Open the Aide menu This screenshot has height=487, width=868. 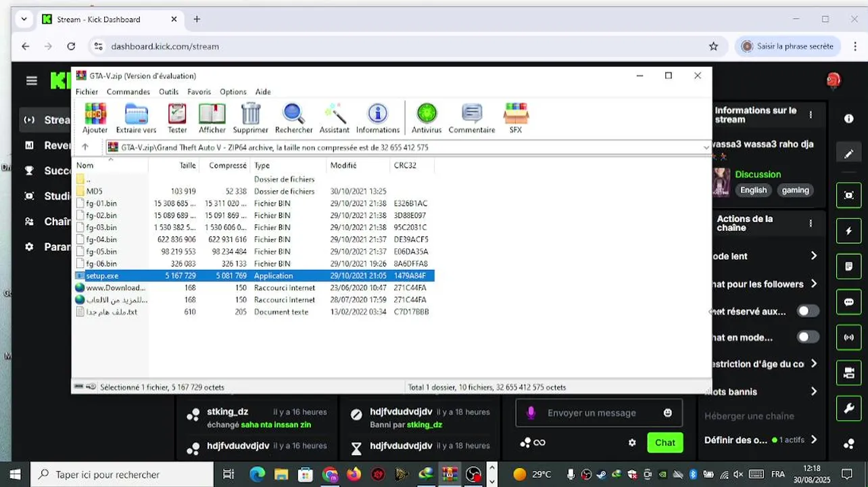pyautogui.click(x=263, y=92)
